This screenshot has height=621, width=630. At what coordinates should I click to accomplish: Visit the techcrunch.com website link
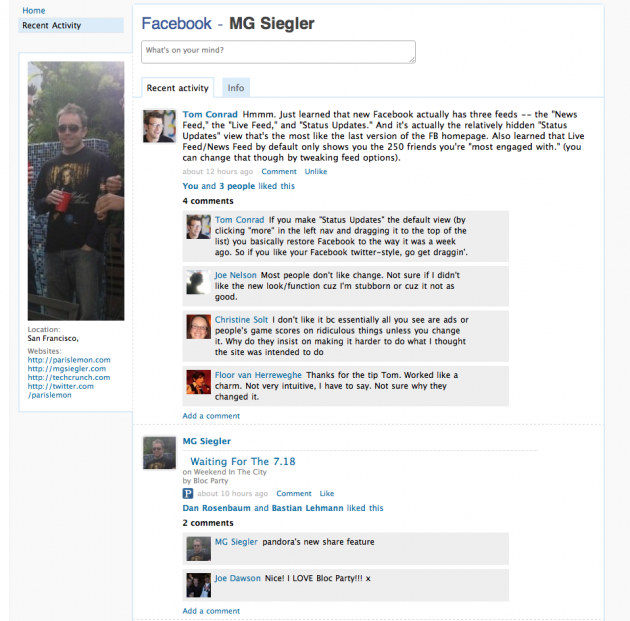69,378
